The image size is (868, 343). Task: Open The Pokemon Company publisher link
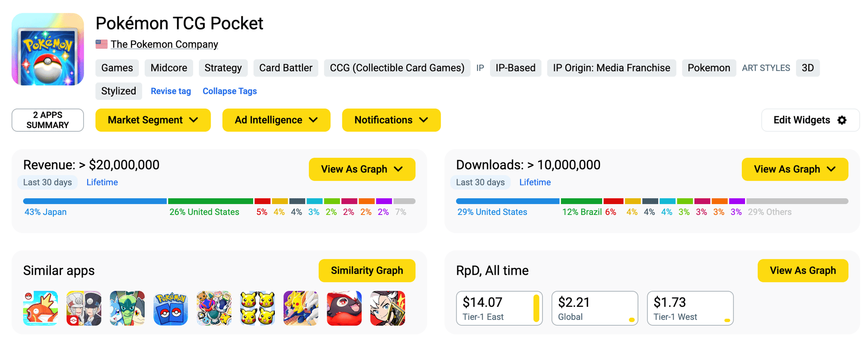click(164, 44)
